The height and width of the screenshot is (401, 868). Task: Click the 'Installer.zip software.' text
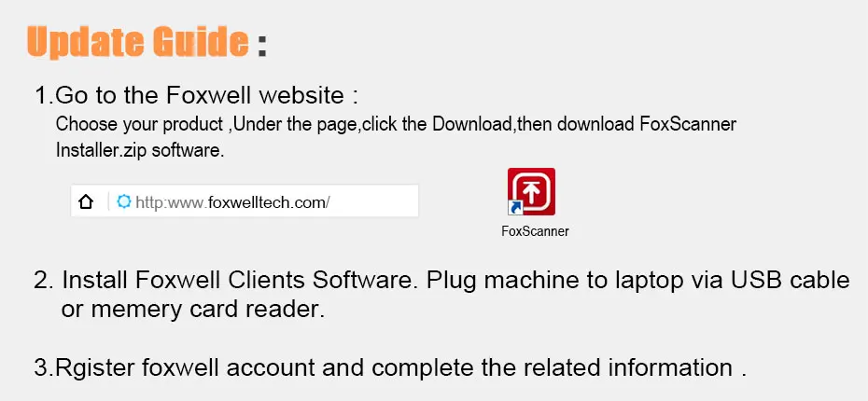(140, 150)
